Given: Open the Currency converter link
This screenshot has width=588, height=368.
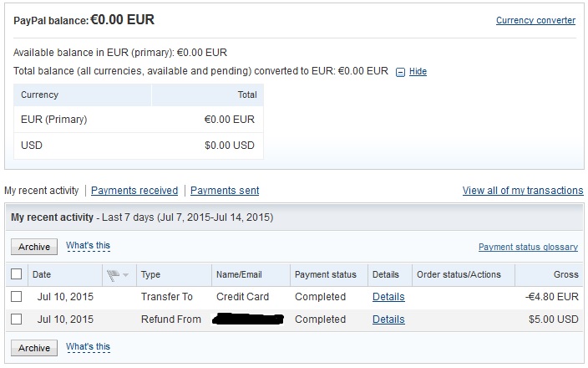Looking at the screenshot, I should (x=535, y=20).
